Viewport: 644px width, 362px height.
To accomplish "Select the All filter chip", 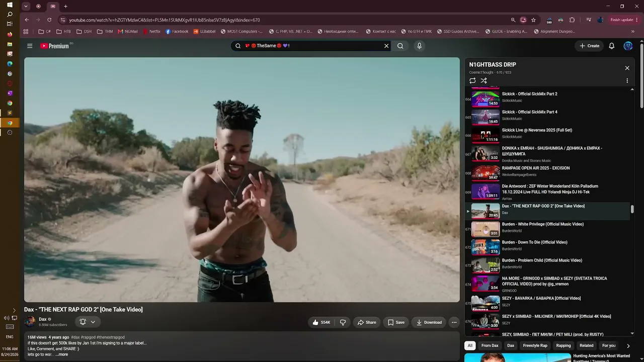I will [470, 345].
